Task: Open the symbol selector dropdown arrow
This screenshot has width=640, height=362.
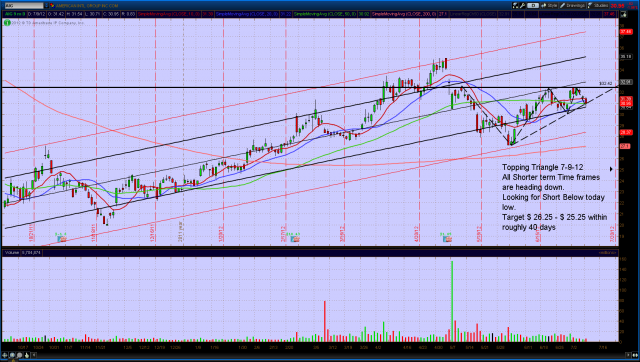Action: [46, 6]
